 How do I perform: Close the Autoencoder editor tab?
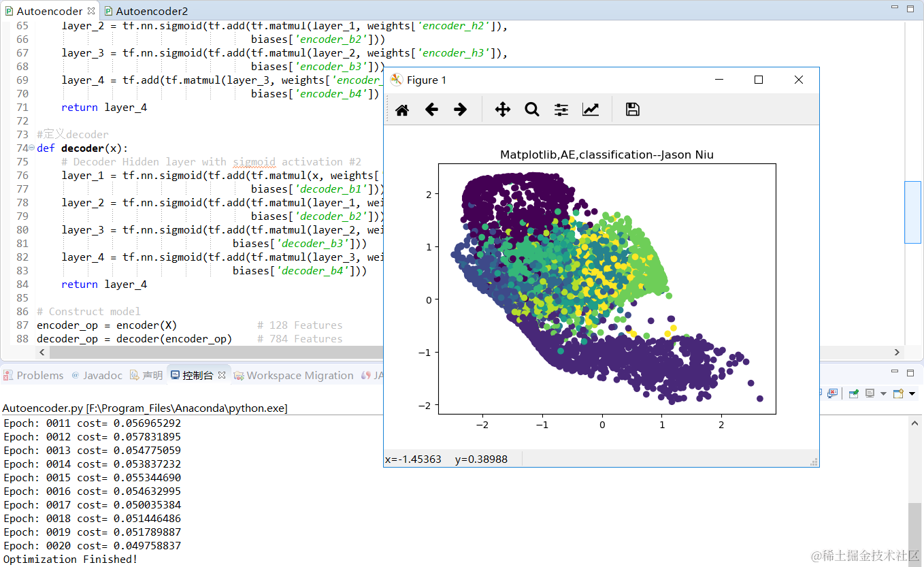tap(91, 11)
